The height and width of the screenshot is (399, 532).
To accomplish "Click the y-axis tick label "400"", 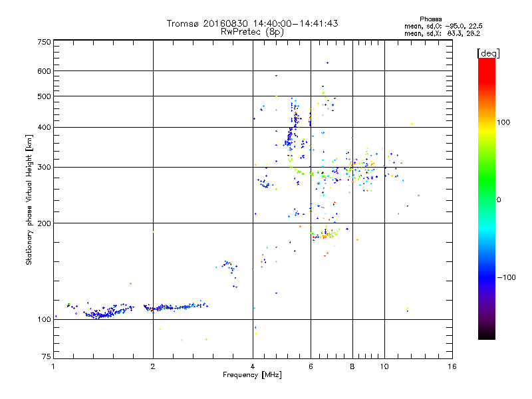I will (44, 128).
